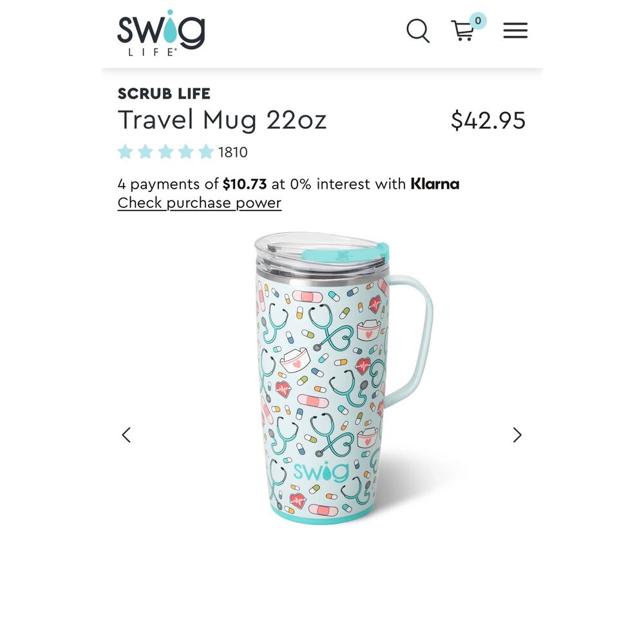Select the SCRUB LIFE collection label
Image resolution: width=644 pixels, height=644 pixels.
pos(164,93)
